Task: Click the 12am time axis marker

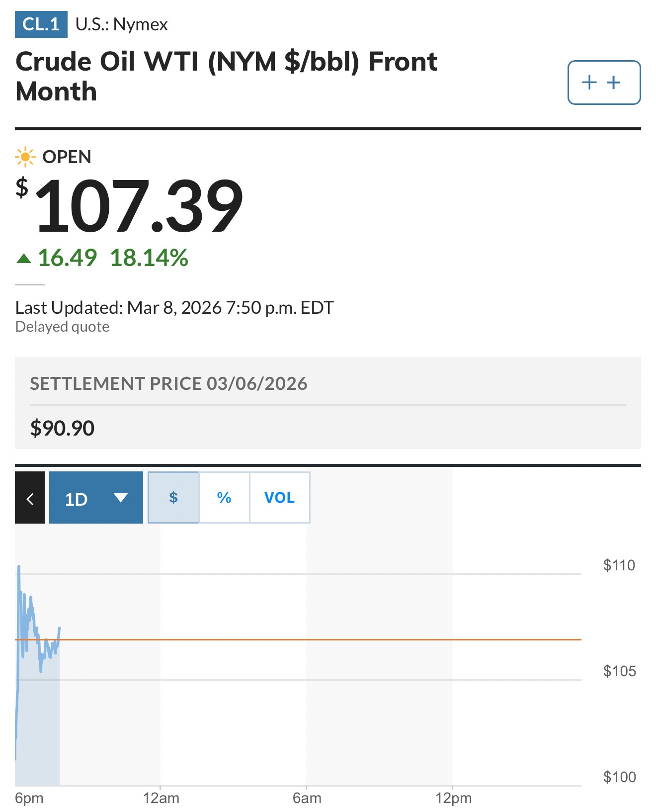Action: tap(161, 798)
